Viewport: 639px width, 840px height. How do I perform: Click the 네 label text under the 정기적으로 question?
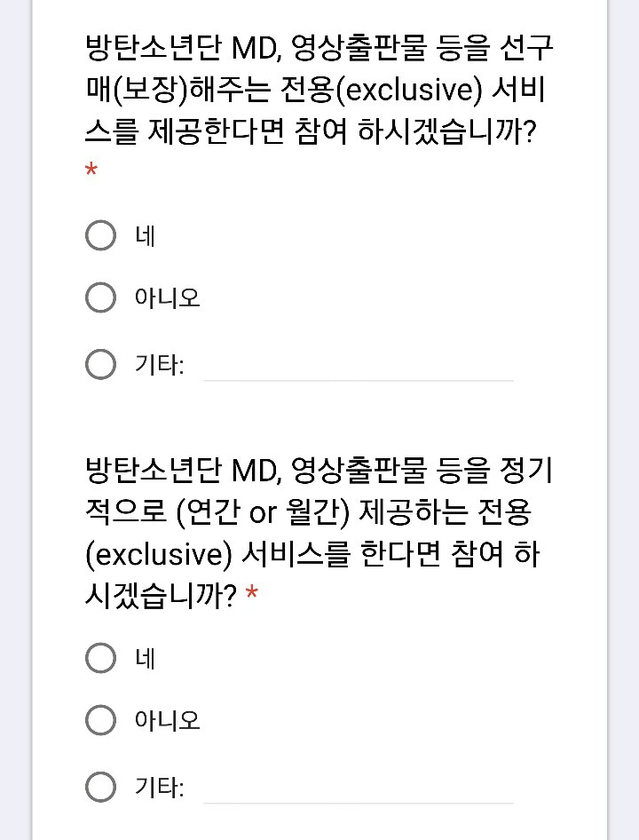point(145,659)
